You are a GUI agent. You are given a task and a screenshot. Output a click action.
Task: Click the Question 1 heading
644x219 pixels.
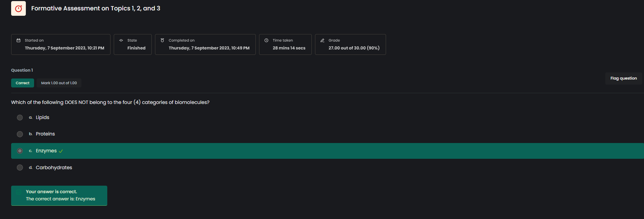click(x=22, y=70)
